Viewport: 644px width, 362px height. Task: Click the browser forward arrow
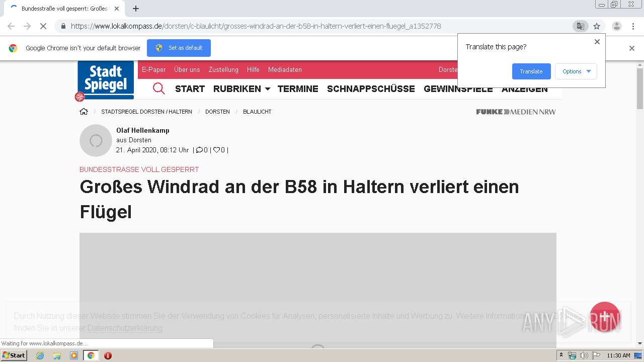click(x=27, y=26)
